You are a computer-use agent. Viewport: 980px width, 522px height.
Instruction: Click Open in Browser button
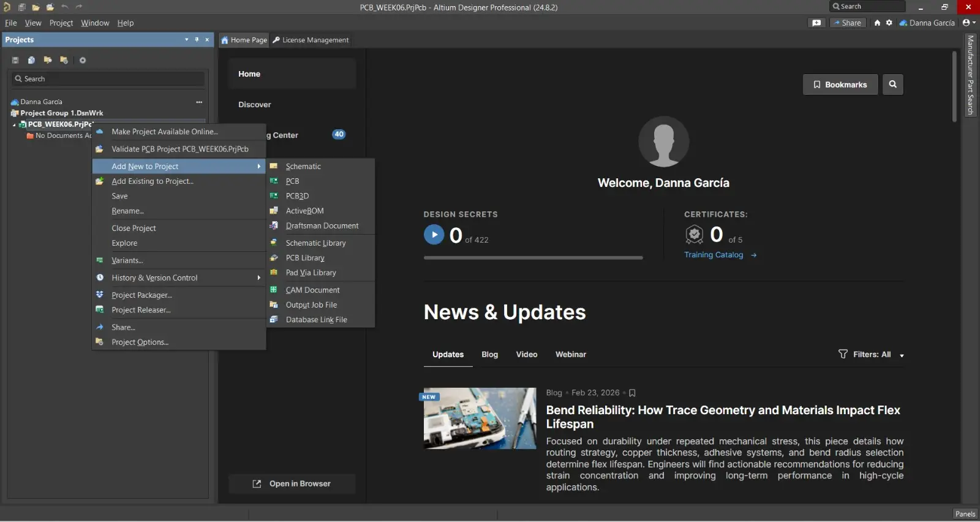[292, 484]
